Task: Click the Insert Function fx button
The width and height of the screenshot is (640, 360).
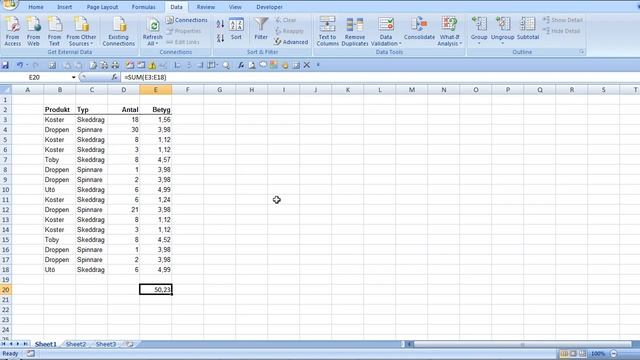Action: (x=114, y=77)
